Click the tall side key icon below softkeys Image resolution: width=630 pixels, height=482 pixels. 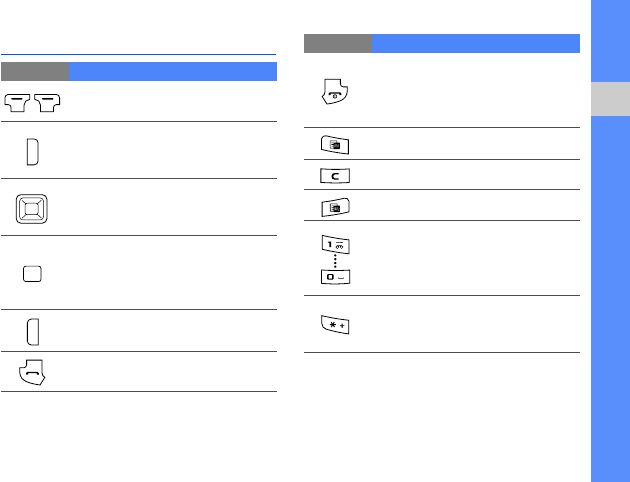tap(33, 152)
